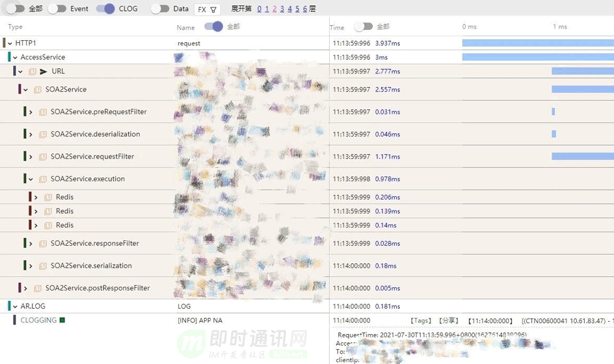The width and height of the screenshot is (614, 364).
Task: Click the copy icon on first Redis row
Action: [48, 197]
